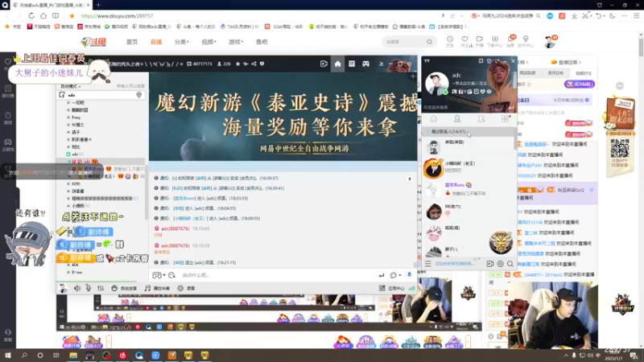Click the browser refresh button

(31, 15)
